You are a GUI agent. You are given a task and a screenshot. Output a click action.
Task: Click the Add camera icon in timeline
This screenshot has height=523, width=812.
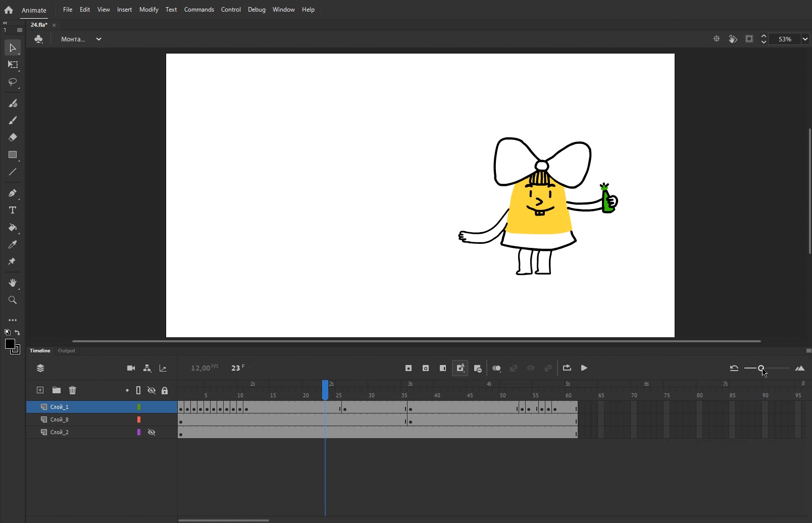point(131,369)
